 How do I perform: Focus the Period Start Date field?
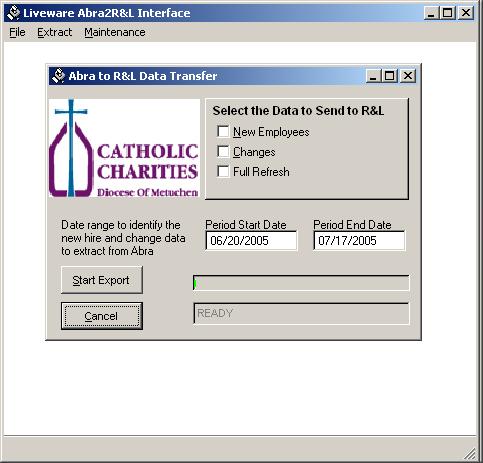[251, 240]
